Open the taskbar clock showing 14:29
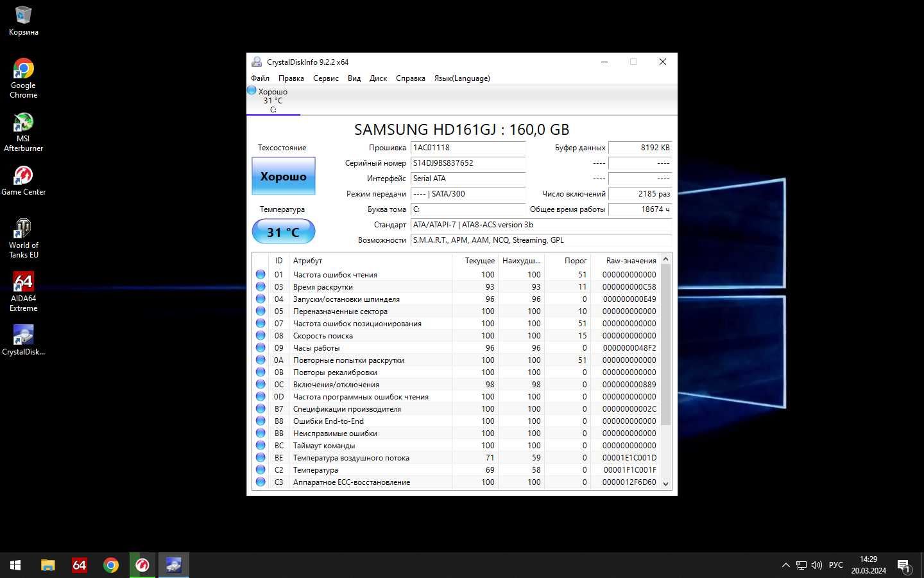924x578 pixels. click(x=869, y=565)
